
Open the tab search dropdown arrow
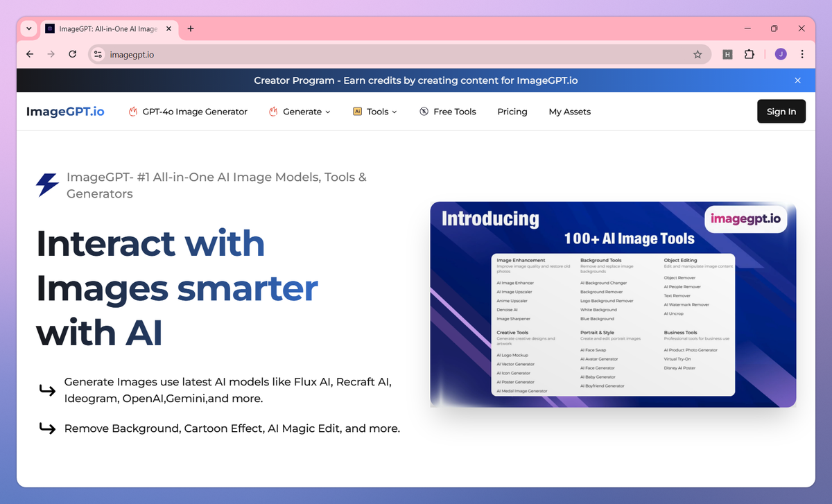pyautogui.click(x=28, y=28)
